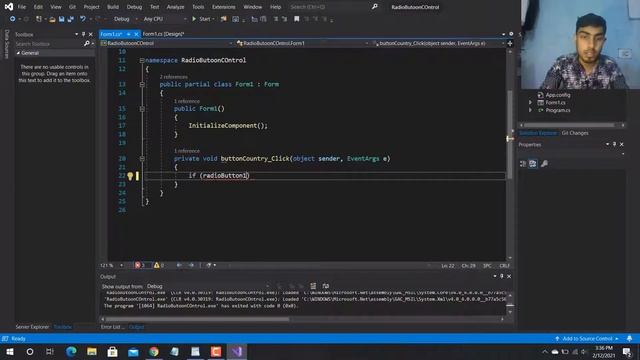Open the Edit menu
Screen dimensions: 640x360
[38, 7]
